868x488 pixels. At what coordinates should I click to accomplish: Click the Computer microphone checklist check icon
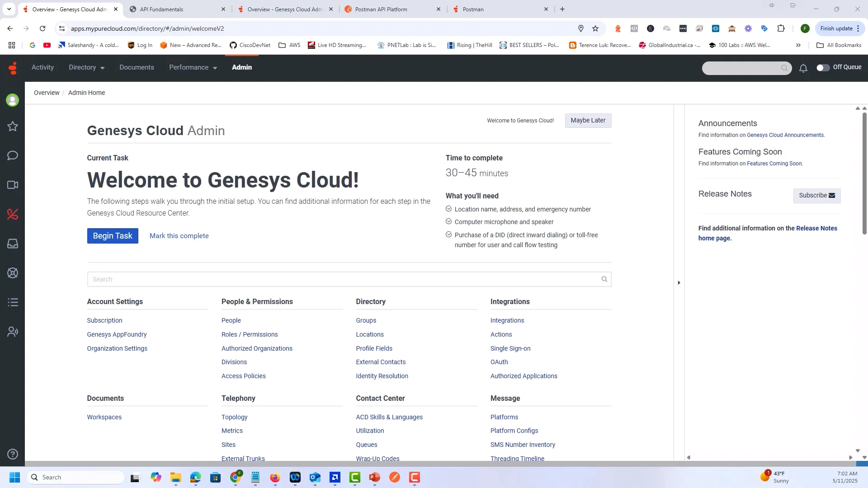tap(448, 221)
